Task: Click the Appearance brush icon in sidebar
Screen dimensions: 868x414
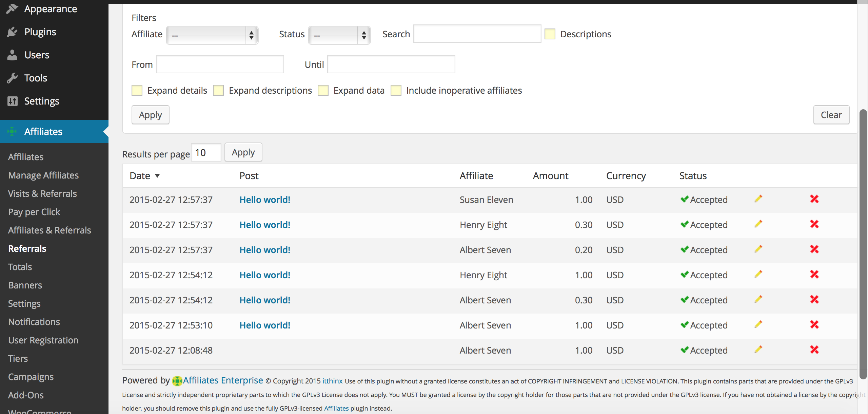Action: click(12, 9)
